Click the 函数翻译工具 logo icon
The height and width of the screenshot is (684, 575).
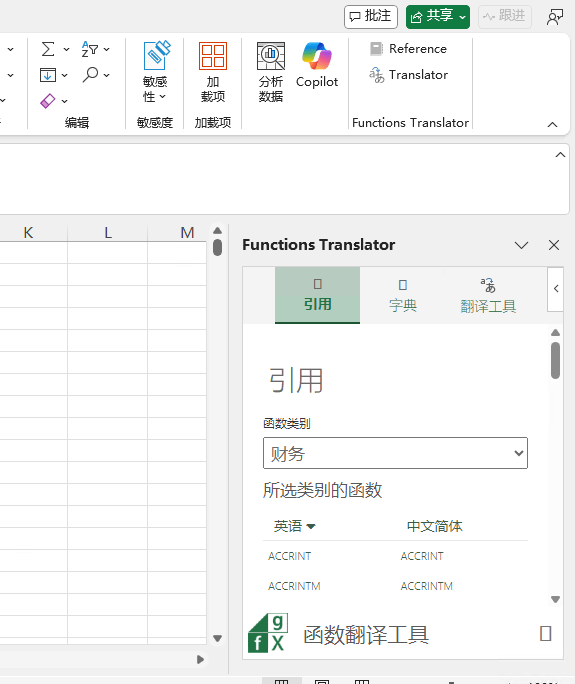point(268,633)
